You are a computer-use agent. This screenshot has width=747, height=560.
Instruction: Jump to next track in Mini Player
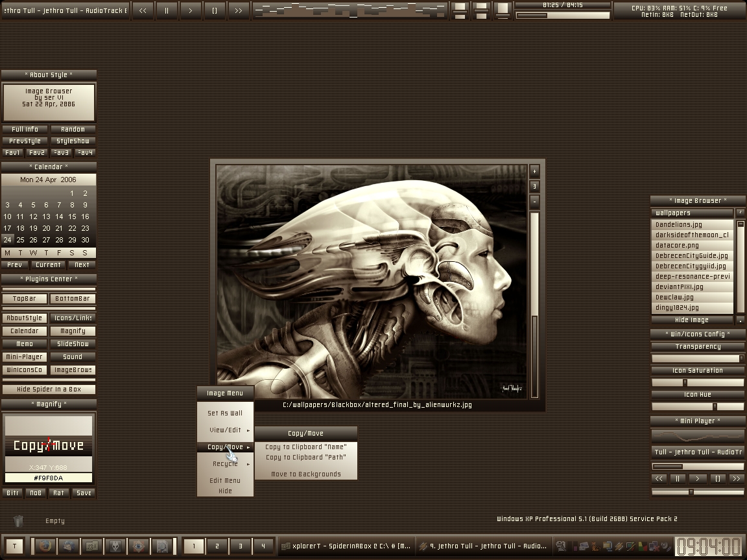click(737, 478)
